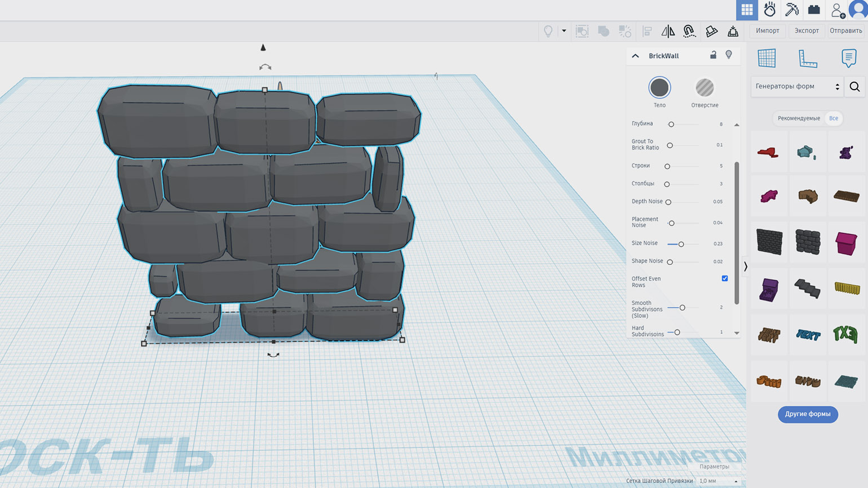The width and height of the screenshot is (868, 488).
Task: Click the Другие формы button
Action: tap(808, 414)
